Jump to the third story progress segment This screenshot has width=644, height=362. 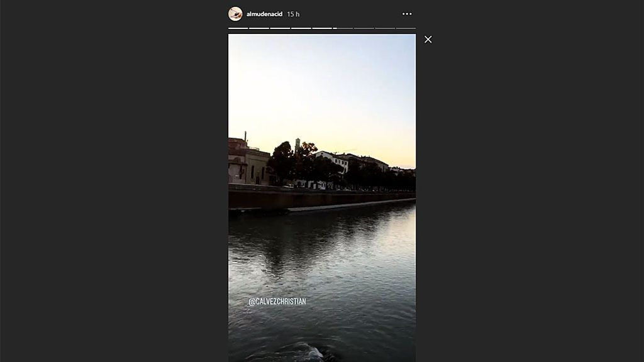pyautogui.click(x=280, y=28)
